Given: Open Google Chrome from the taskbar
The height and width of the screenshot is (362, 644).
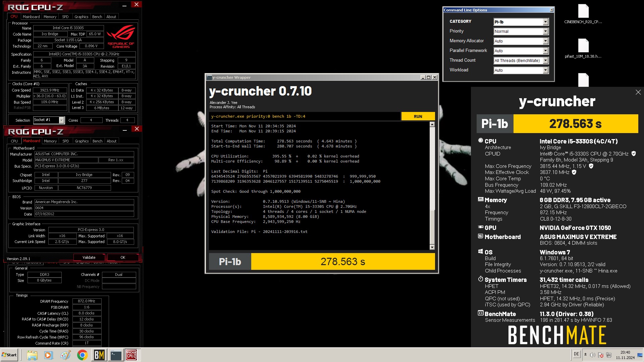Looking at the screenshot, I should pyautogui.click(x=82, y=355).
